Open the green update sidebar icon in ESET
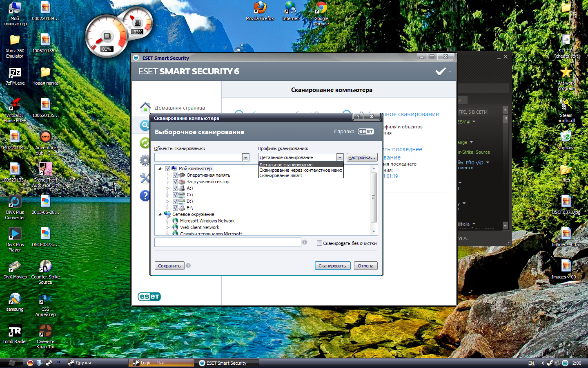Viewport: 588px width, 368px height. [145, 143]
